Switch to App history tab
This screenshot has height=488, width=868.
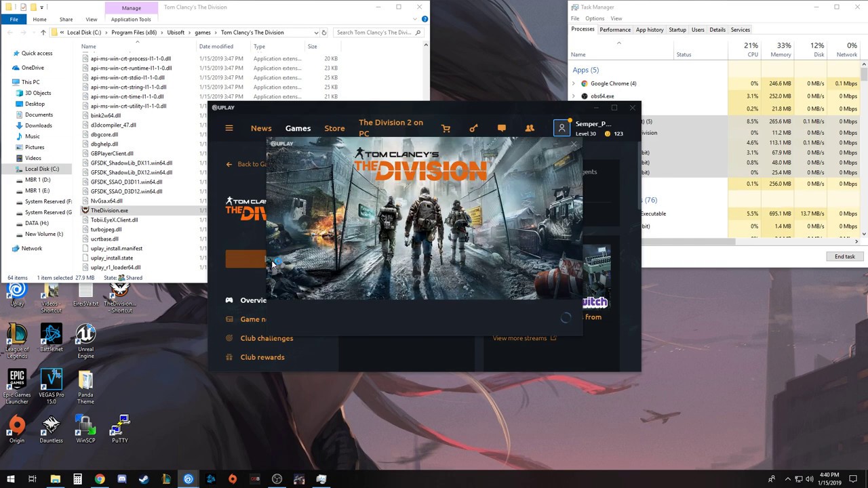click(x=650, y=30)
